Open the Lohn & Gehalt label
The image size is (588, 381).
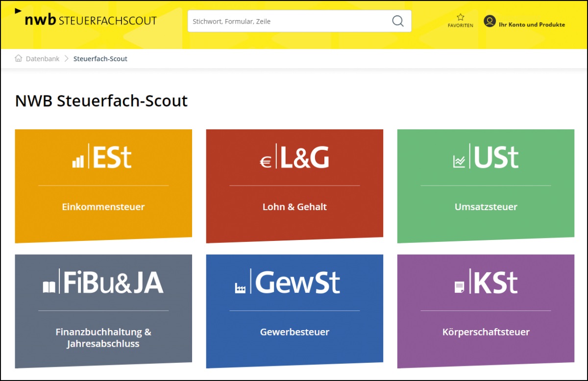click(294, 207)
